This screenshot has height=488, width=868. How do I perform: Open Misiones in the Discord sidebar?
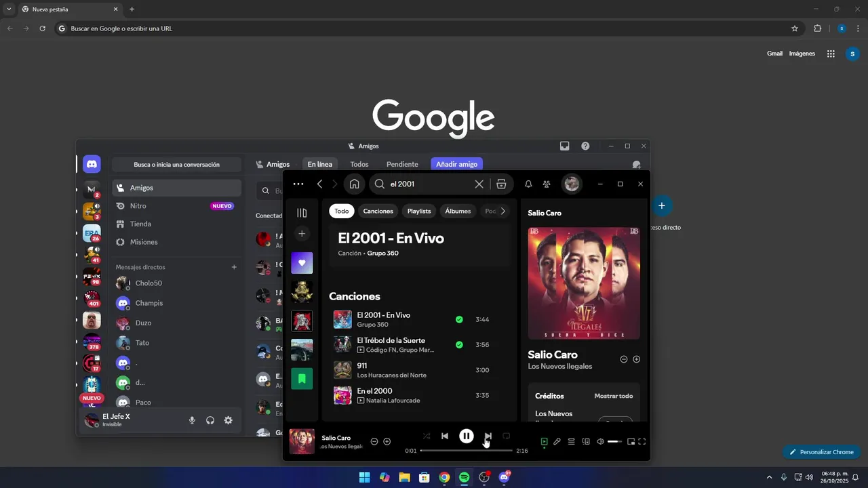(176, 242)
